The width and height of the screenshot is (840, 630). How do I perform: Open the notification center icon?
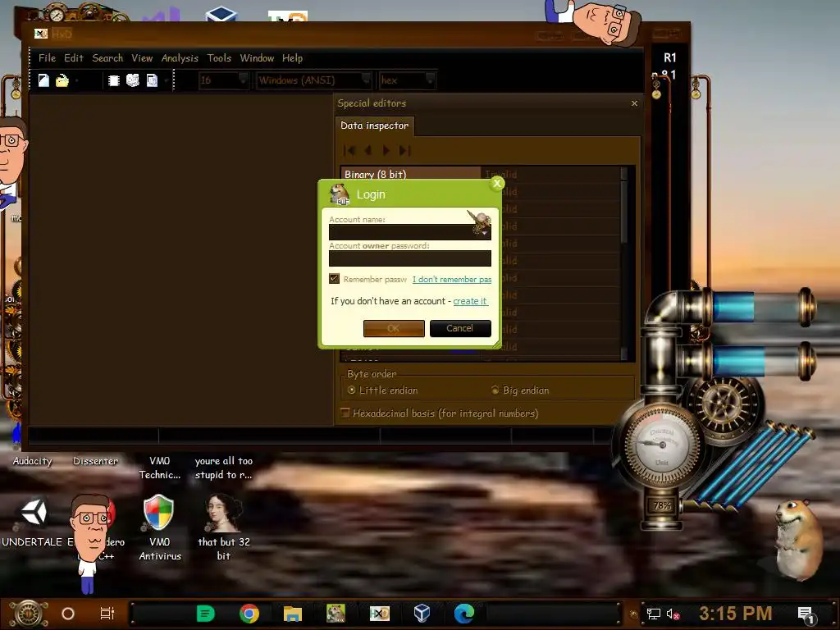pos(806,614)
